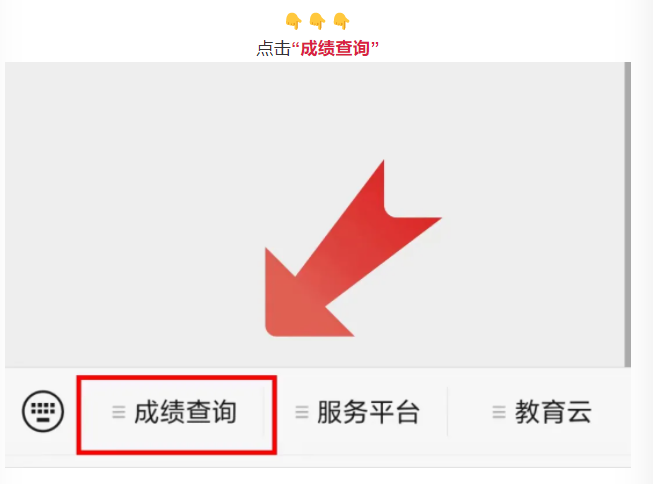Click the divider between 服务平台 and 教育云
The width and height of the screenshot is (653, 484).
tap(448, 412)
